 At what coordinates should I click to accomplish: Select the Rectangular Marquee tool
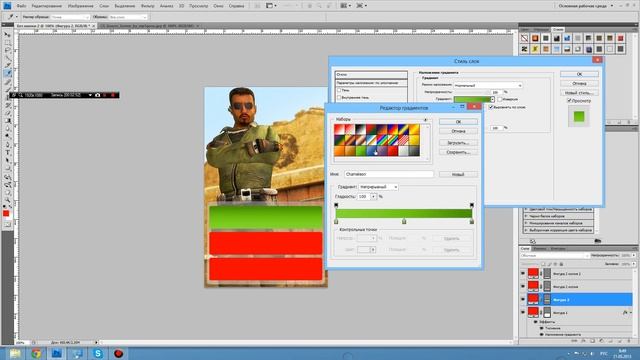[x=7, y=43]
